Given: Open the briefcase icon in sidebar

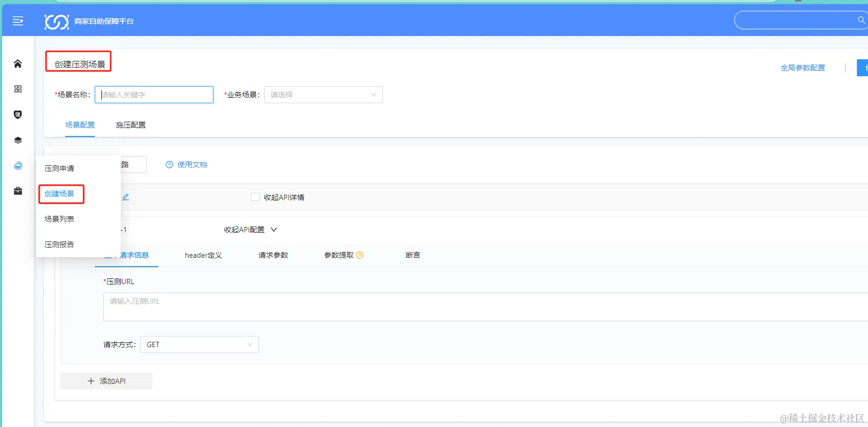Looking at the screenshot, I should pyautogui.click(x=18, y=191).
